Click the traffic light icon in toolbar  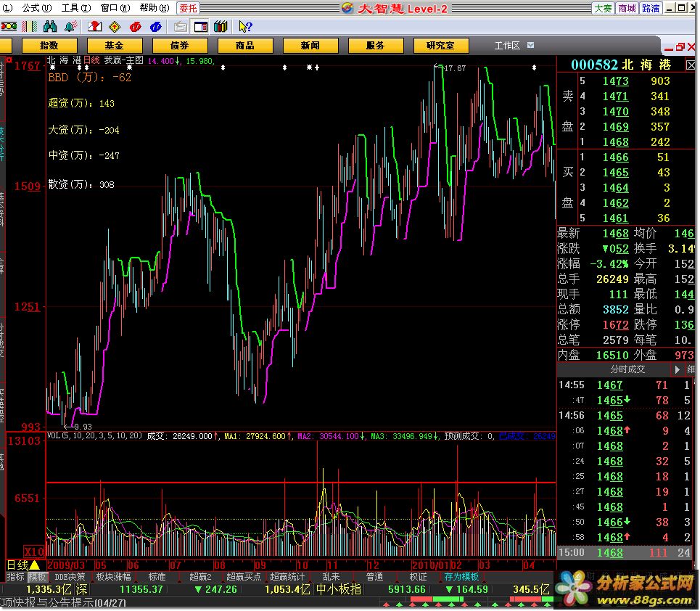coord(9,27)
